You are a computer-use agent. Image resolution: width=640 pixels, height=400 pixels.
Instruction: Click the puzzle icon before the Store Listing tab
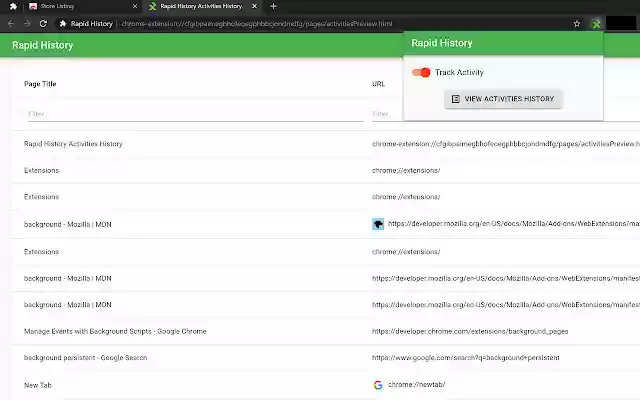click(13, 6)
